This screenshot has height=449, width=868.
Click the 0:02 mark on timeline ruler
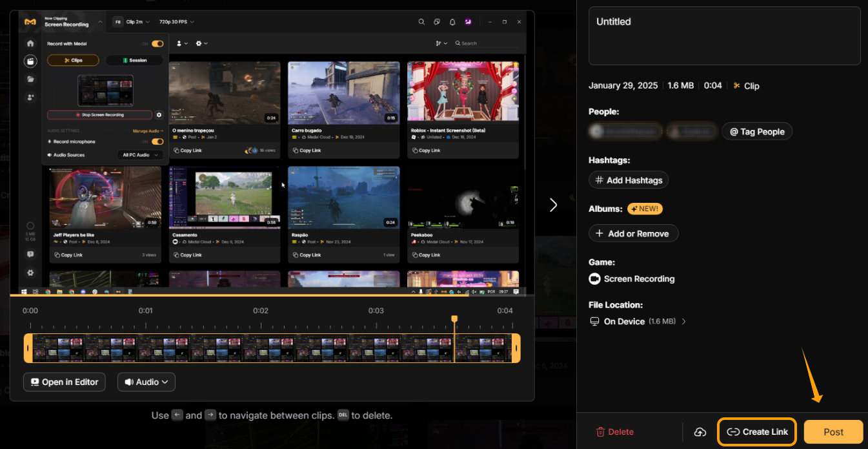coord(260,311)
